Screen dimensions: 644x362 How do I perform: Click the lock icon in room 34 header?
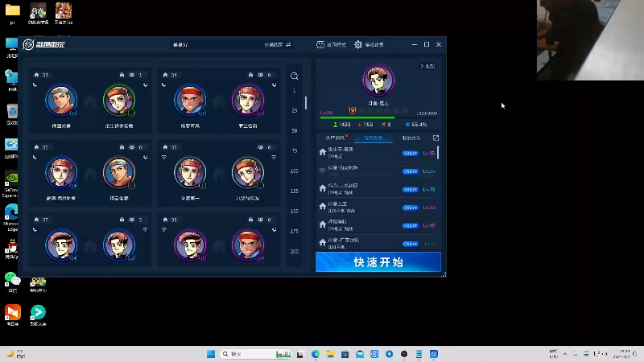(x=250, y=75)
